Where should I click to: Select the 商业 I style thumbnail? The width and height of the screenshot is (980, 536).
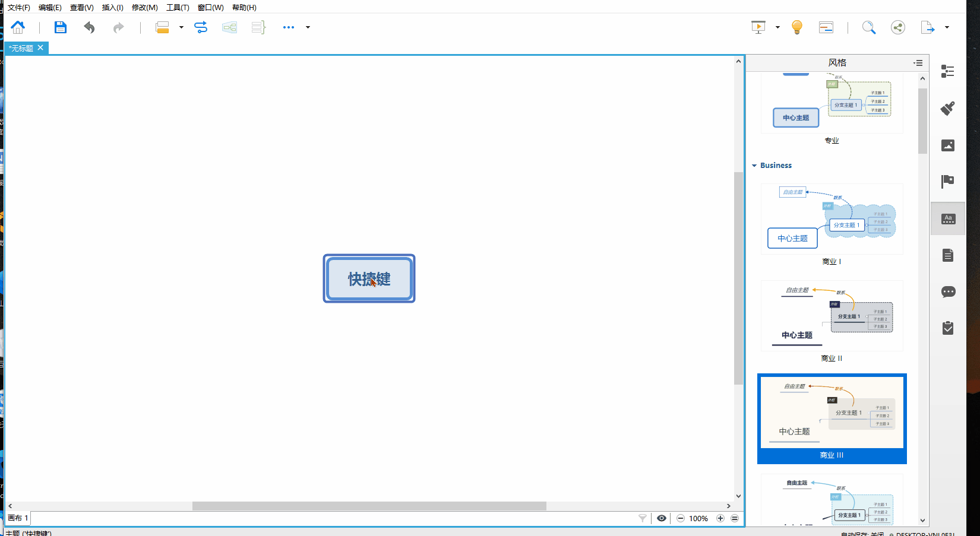pyautogui.click(x=832, y=219)
